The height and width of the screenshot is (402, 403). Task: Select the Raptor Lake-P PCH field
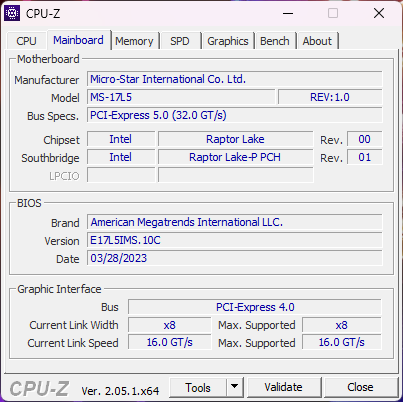[236, 157]
